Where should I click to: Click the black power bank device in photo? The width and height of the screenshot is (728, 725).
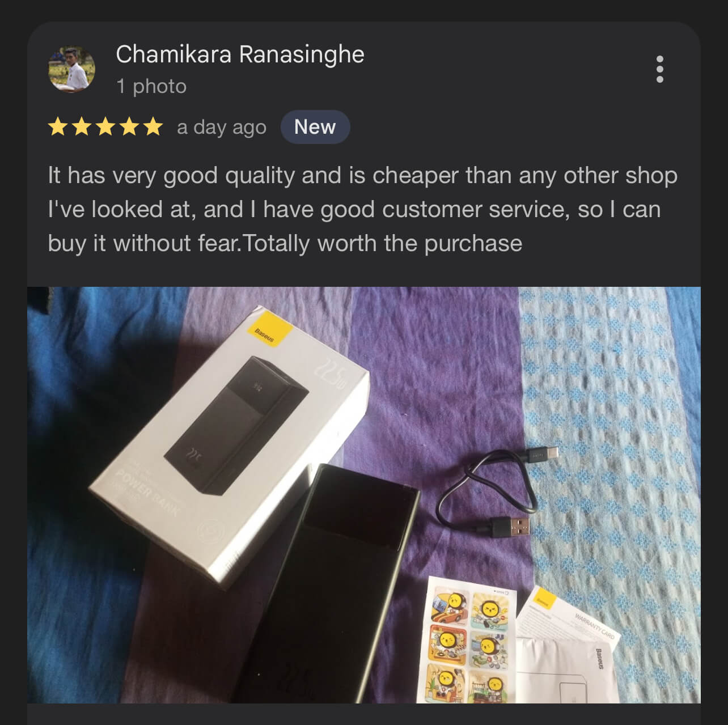click(x=326, y=584)
